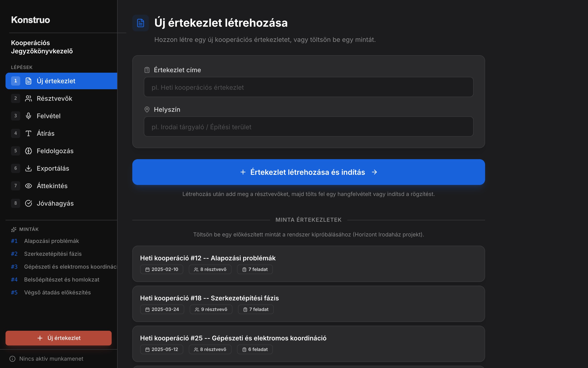Click the arrow icon in the blue create button

click(x=374, y=172)
